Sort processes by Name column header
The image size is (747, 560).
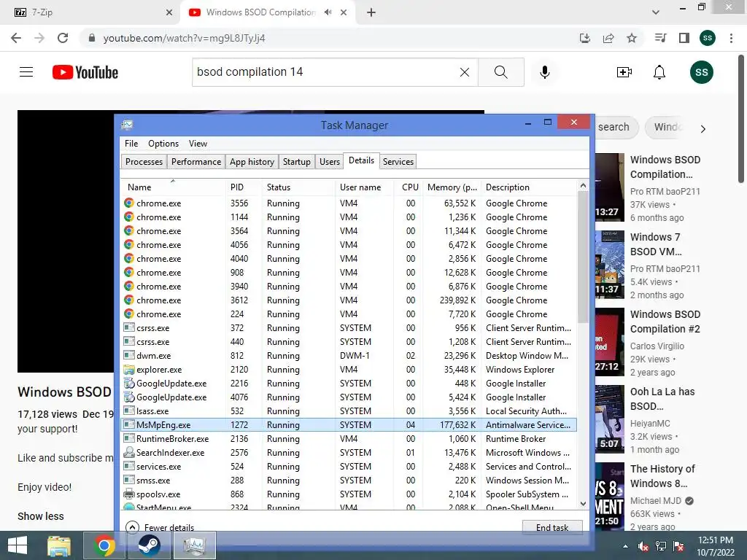[173, 187]
